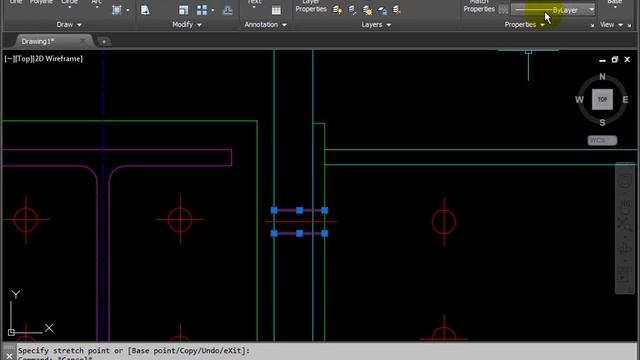Screen dimensions: 640x360
Task: Click the UCS origin icon square
Action: point(11,332)
